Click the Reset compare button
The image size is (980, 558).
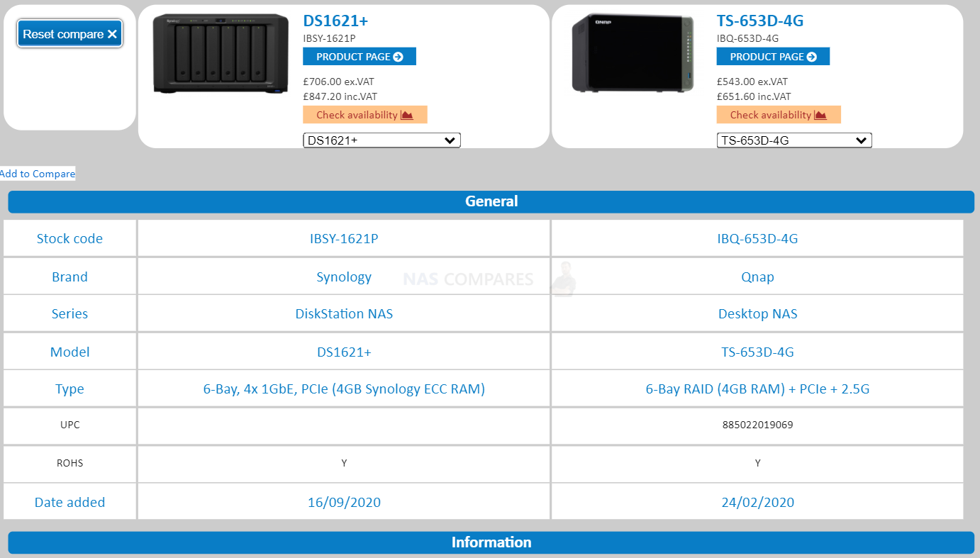coord(69,34)
